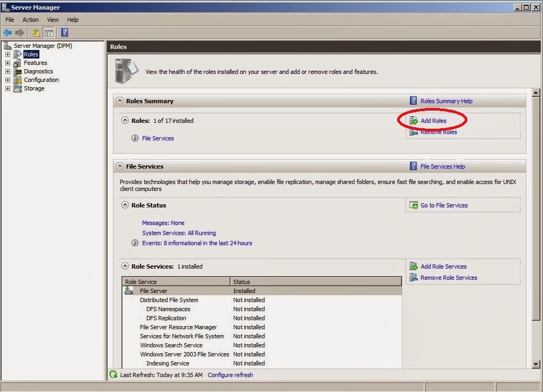Open the File menu
The width and height of the screenshot is (543, 392).
(10, 20)
